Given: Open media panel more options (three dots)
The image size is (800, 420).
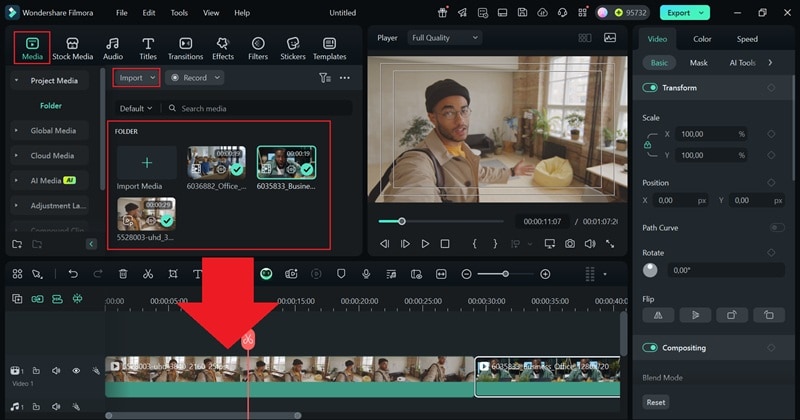Looking at the screenshot, I should [345, 78].
